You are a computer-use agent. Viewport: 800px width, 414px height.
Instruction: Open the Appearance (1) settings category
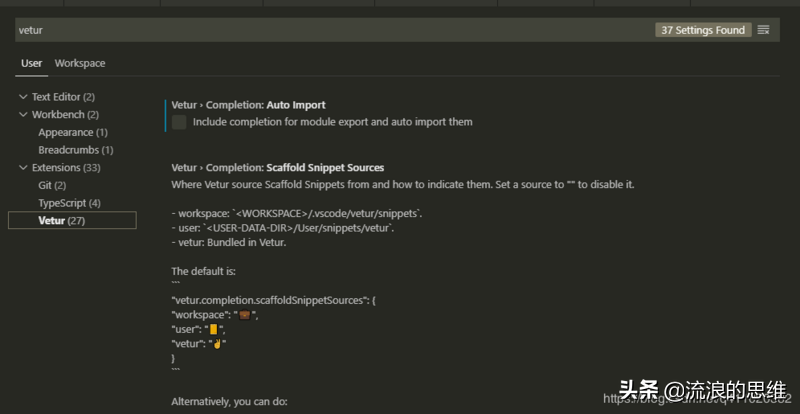[x=73, y=132]
